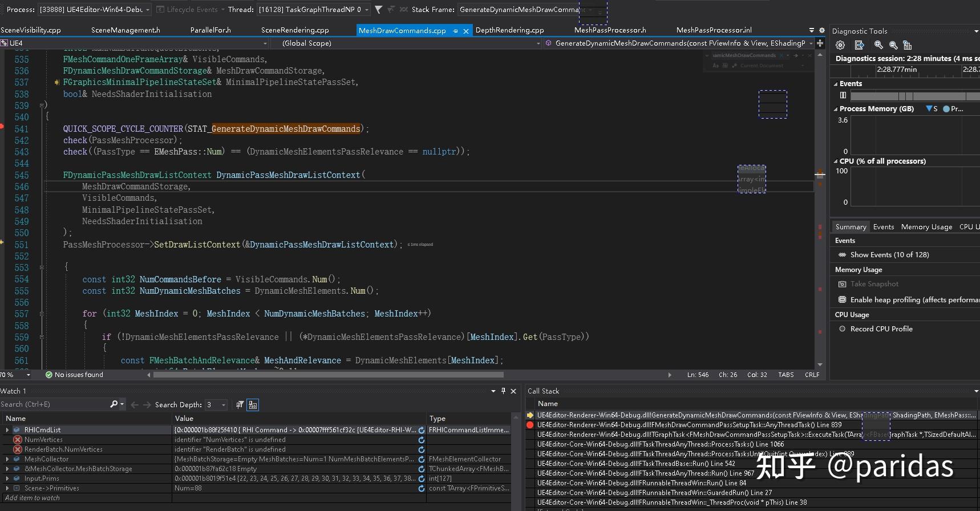Screen dimensions: 980x511
Task: Click the Search (Ctrl+E) watch field
Action: pyautogui.click(x=54, y=404)
